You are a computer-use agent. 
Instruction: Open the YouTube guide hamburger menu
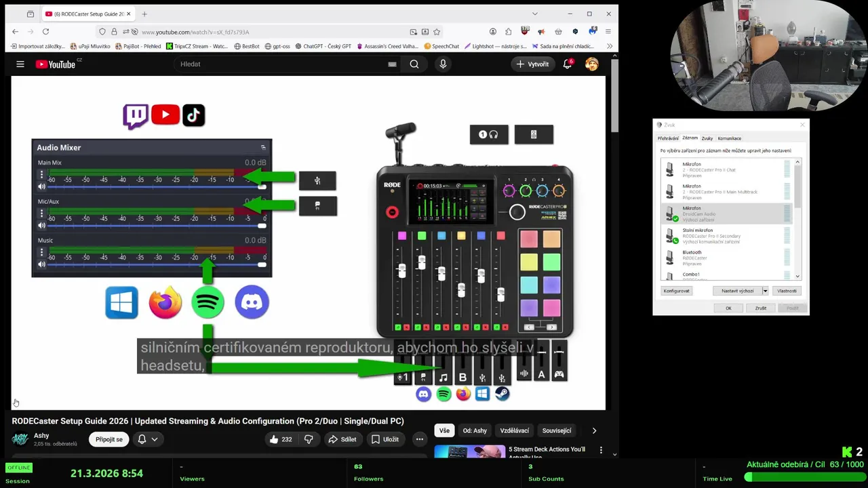(x=20, y=64)
